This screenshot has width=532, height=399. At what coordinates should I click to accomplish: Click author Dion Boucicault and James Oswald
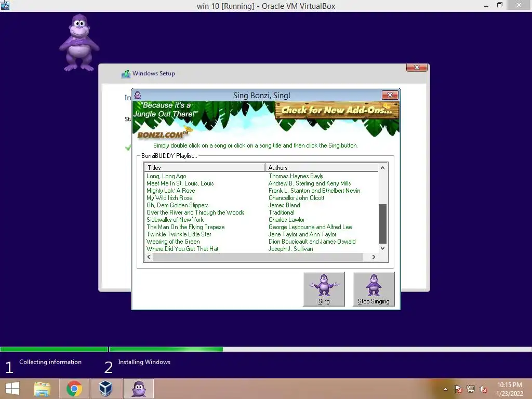click(312, 242)
